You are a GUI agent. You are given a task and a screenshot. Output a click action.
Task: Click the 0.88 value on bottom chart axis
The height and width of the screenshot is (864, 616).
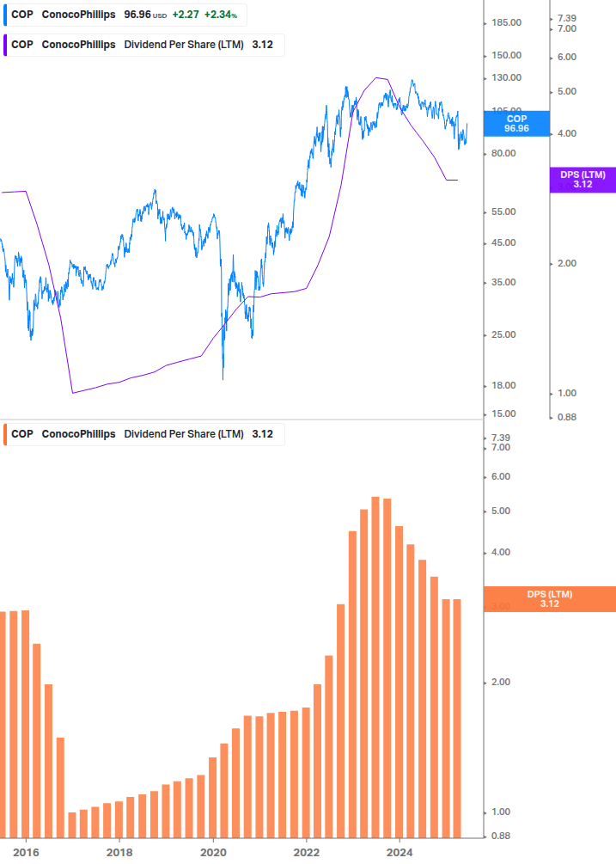[x=501, y=836]
